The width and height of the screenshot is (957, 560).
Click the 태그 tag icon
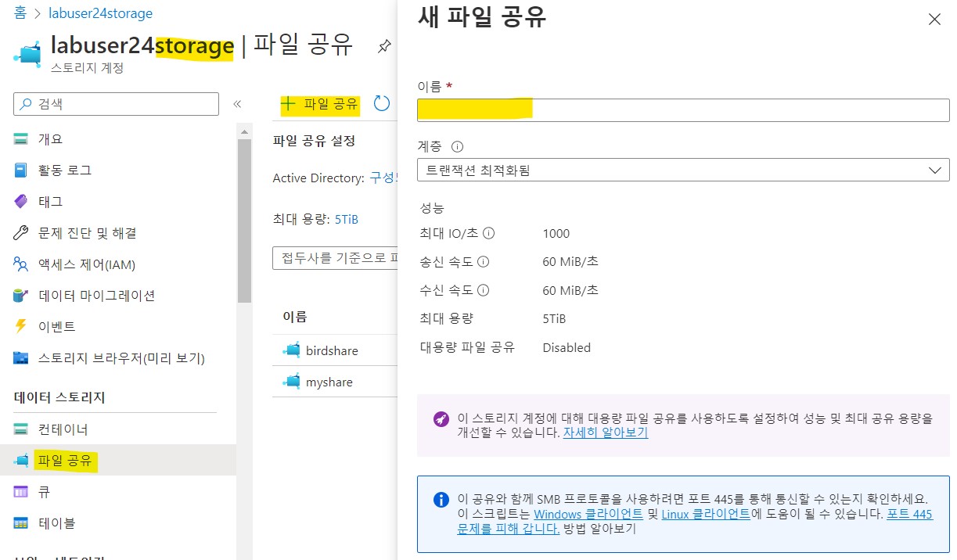coord(21,202)
